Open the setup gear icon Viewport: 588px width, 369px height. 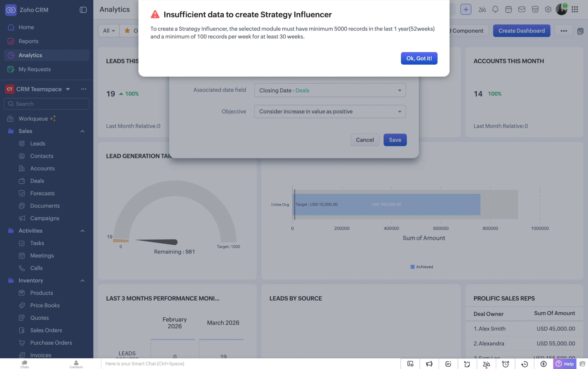(x=548, y=10)
